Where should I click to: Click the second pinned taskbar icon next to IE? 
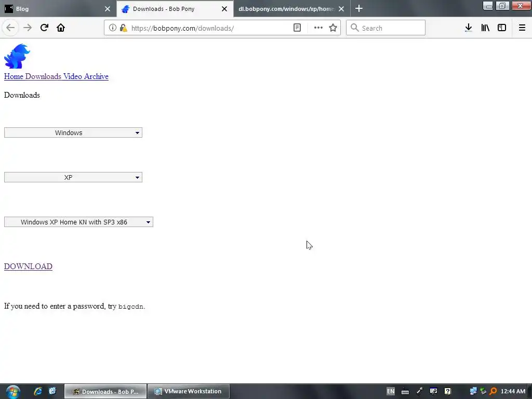click(x=52, y=391)
